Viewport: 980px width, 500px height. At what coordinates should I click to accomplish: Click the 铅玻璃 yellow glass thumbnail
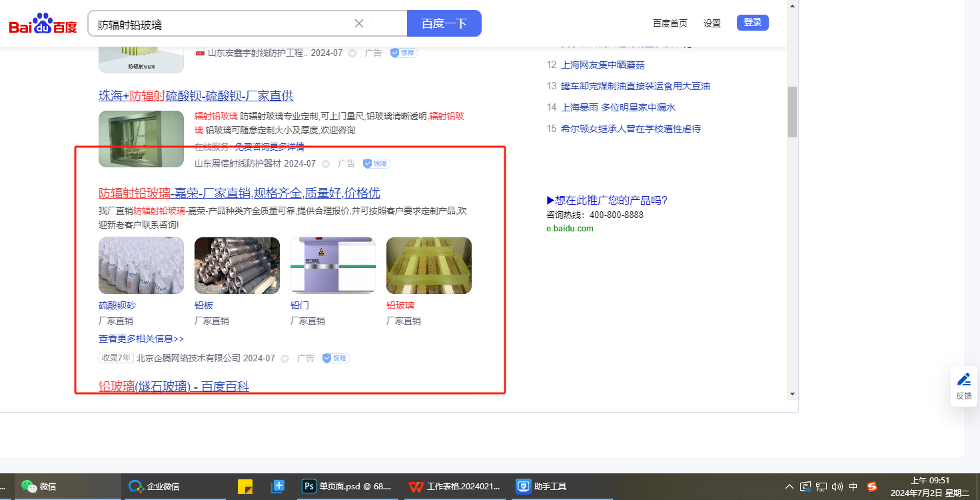429,265
